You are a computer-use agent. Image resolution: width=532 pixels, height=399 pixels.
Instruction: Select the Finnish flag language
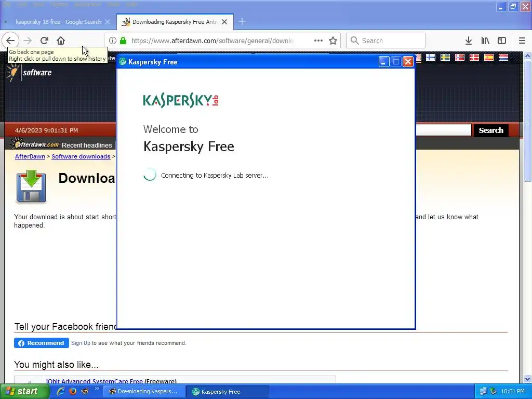pos(431,57)
